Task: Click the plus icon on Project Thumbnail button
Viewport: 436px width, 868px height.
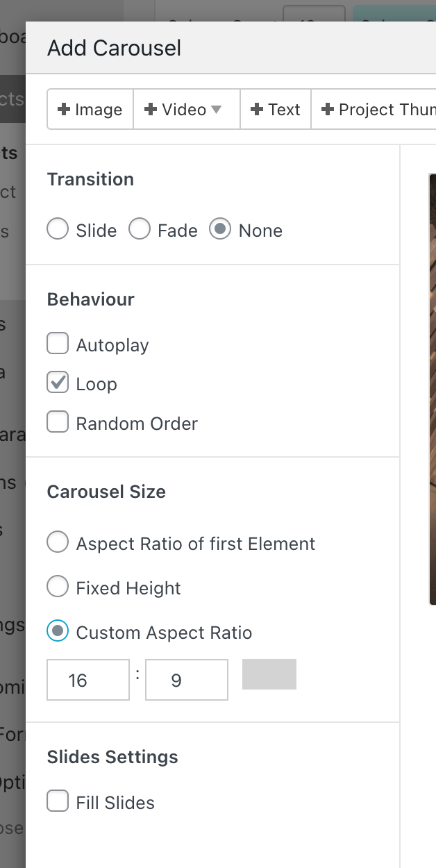Action: [328, 110]
